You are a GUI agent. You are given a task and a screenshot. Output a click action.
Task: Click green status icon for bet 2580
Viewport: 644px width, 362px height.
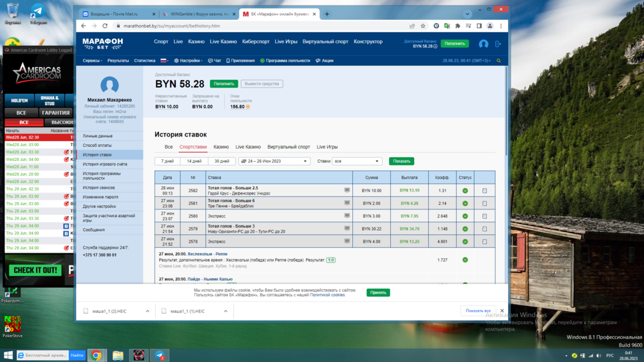coord(465,216)
